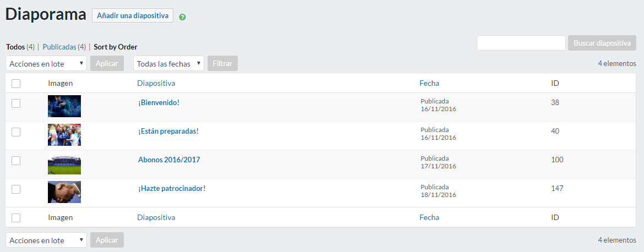Select the ¡Hazte patrocinador! row checkbox
Image resolution: width=644 pixels, height=252 pixels.
(16, 189)
